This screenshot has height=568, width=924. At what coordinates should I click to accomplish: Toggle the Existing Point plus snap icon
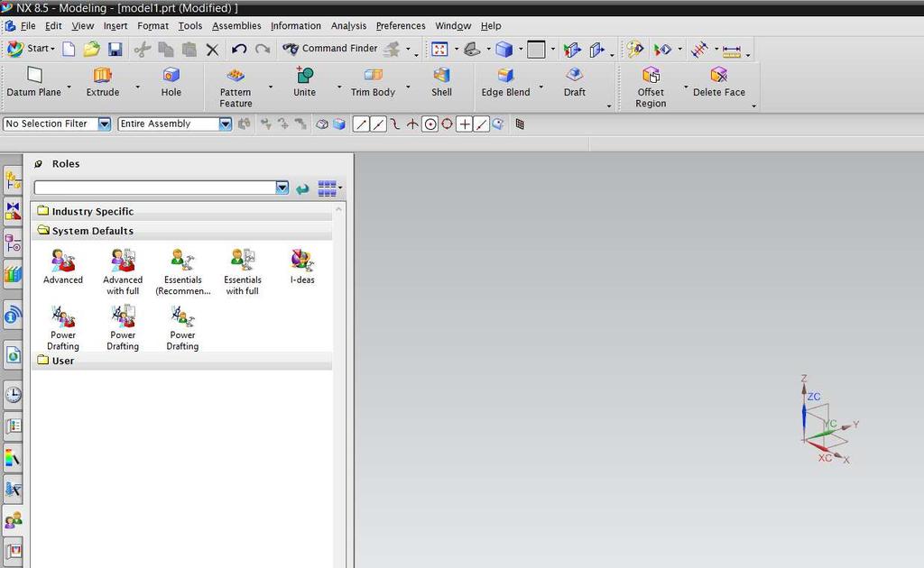click(x=465, y=124)
